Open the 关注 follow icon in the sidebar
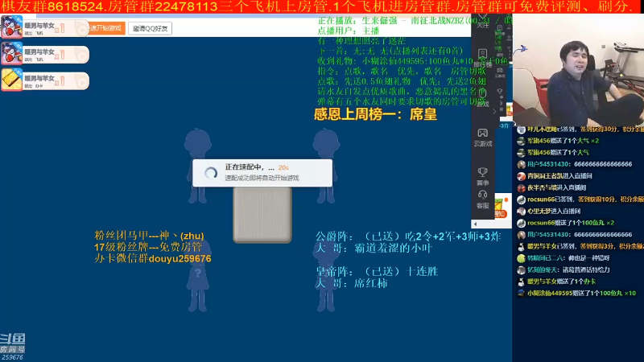Screen dimensions: 644x362 [x=482, y=22]
